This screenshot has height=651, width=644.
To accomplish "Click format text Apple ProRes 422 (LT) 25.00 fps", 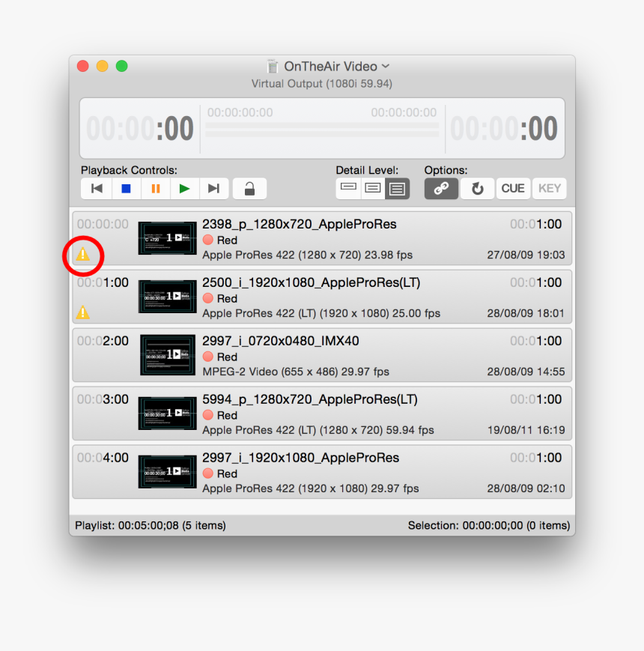I will (321, 313).
